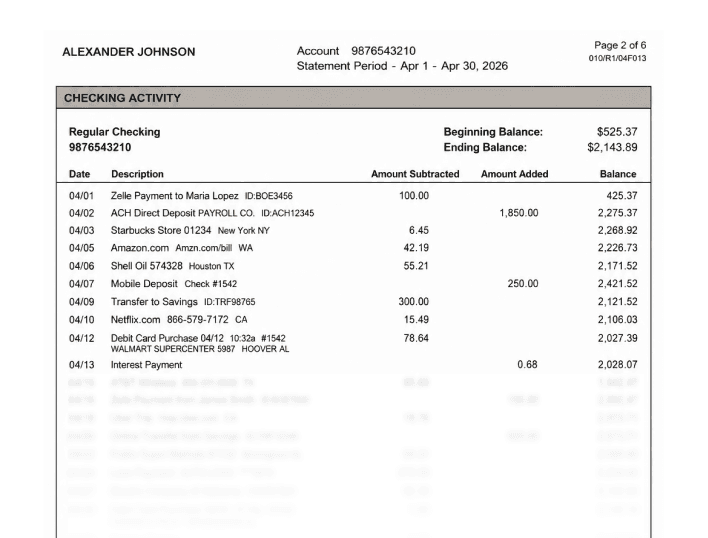Click the 2,027.39 balance
Viewport: 708px width, 538px height.
[x=617, y=338]
